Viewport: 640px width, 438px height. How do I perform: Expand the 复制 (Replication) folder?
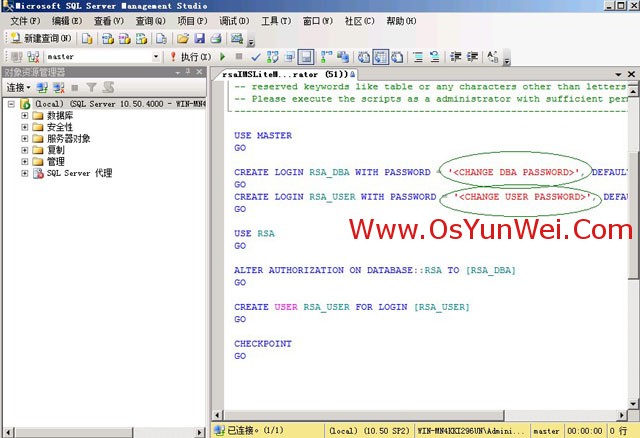[x=24, y=150]
